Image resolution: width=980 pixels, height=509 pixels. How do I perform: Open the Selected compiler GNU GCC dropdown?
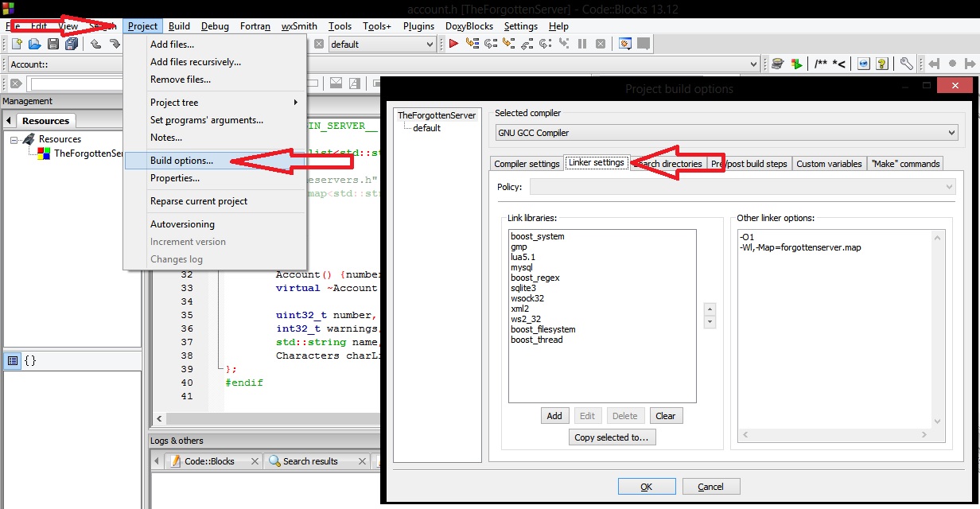coord(726,133)
